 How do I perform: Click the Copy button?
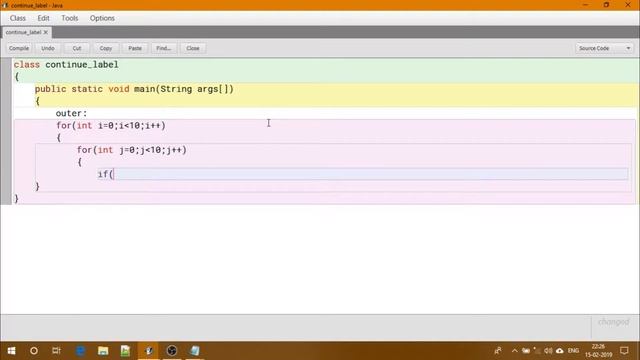point(106,48)
